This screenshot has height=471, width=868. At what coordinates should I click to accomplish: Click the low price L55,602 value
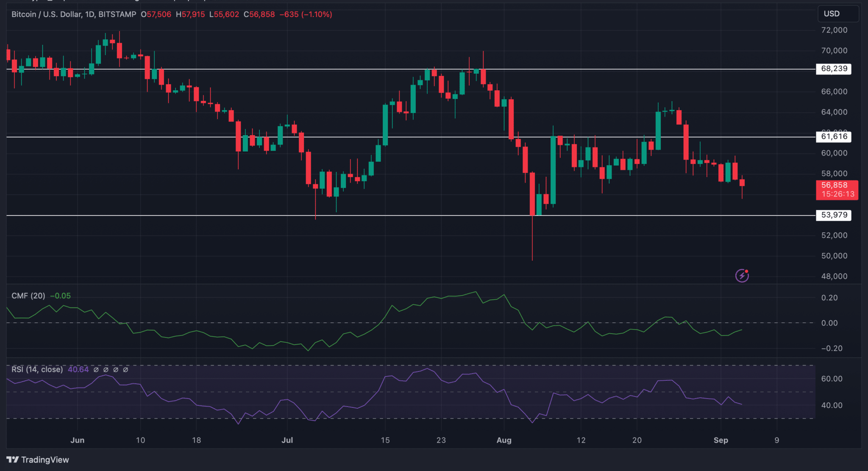pyautogui.click(x=224, y=14)
